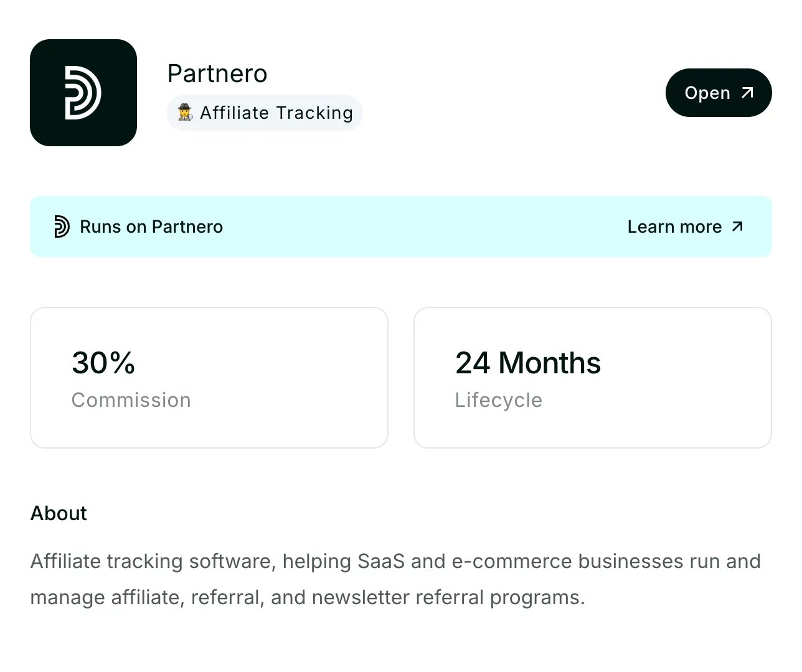Click the Lifecycle label

(x=499, y=400)
